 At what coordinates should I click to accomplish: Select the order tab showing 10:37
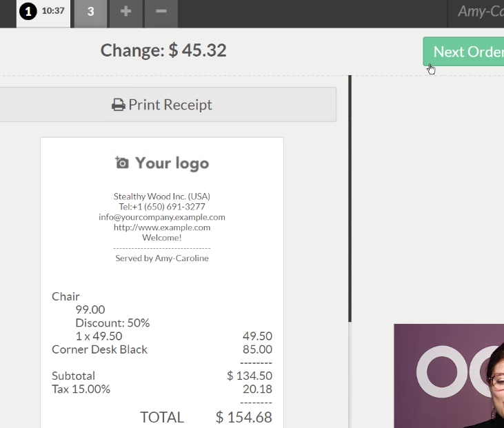(x=53, y=12)
